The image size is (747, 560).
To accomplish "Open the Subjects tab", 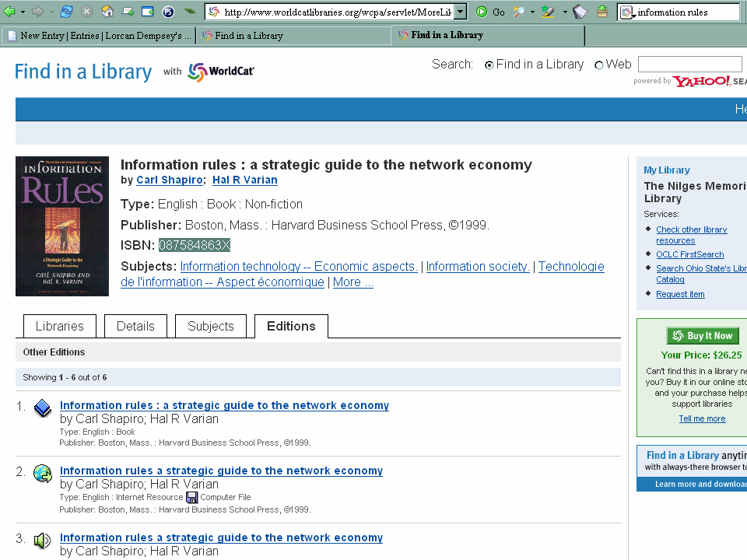I will (211, 326).
